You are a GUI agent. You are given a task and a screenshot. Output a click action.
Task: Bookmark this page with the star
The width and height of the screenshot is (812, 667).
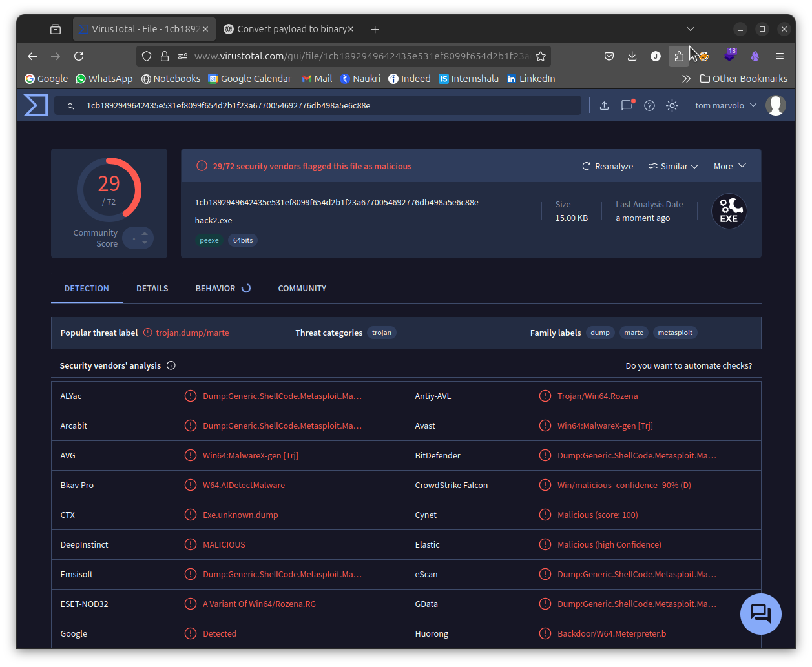(x=541, y=56)
